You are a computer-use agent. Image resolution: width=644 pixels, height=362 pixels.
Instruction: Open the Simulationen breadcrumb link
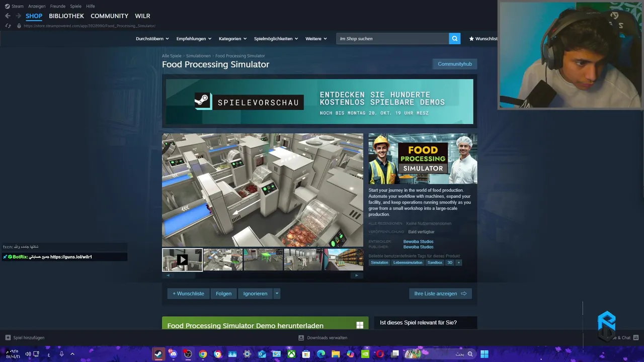pyautogui.click(x=198, y=56)
